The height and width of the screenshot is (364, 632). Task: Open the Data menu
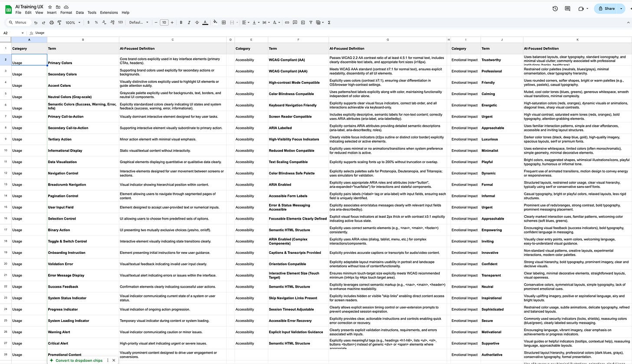coord(80,13)
